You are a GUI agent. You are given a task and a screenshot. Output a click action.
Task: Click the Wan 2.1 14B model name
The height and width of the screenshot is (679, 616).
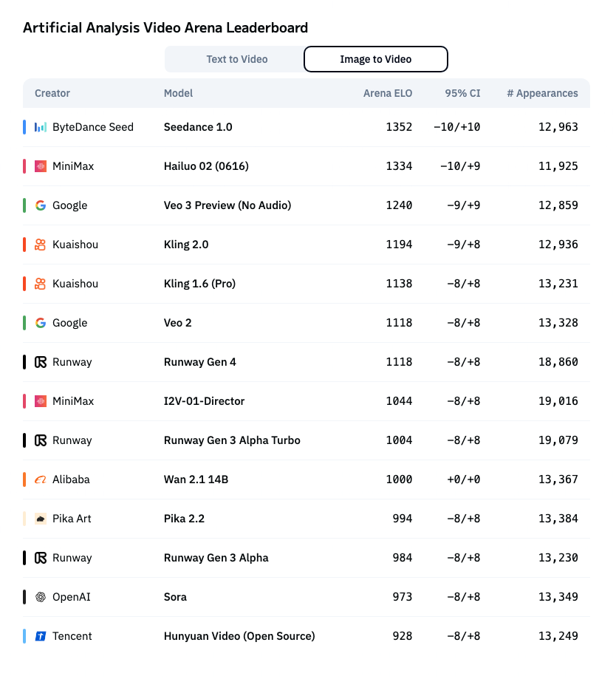[196, 480]
